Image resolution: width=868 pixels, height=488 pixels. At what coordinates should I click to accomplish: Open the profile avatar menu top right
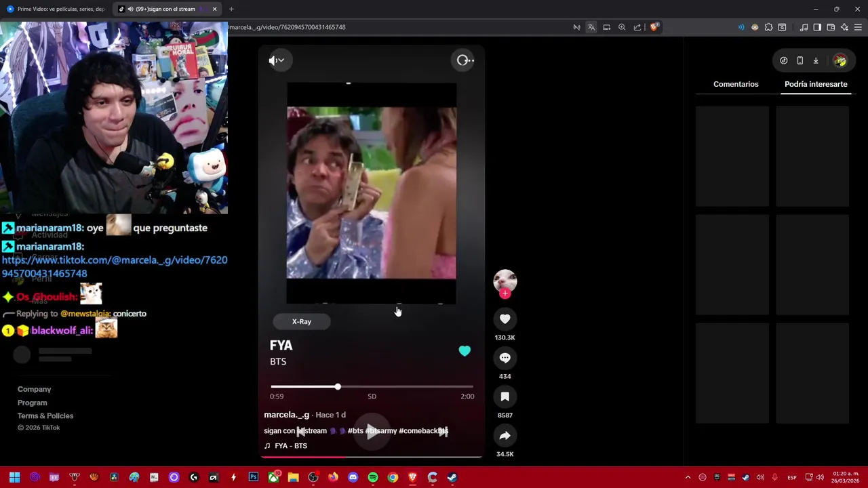click(840, 61)
